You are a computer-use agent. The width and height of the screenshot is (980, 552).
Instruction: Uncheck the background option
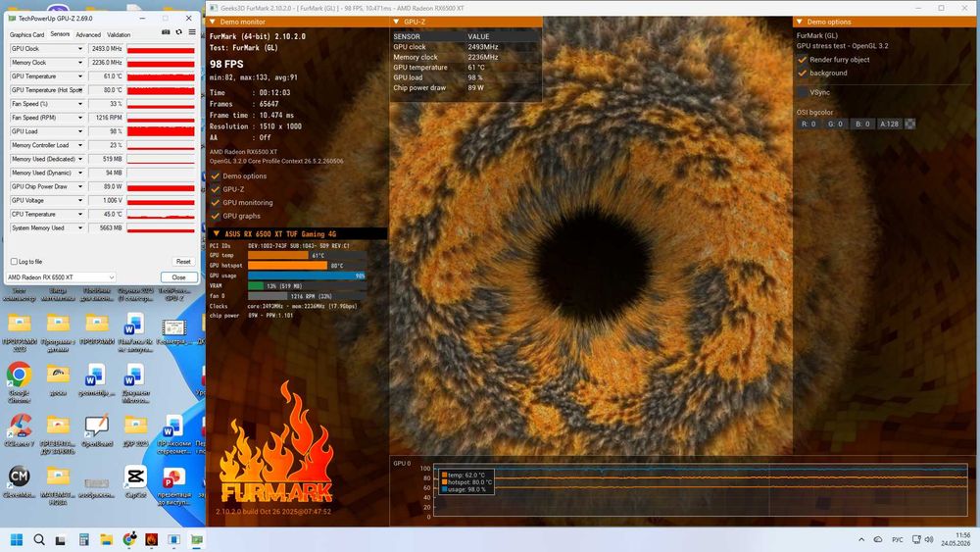click(802, 73)
